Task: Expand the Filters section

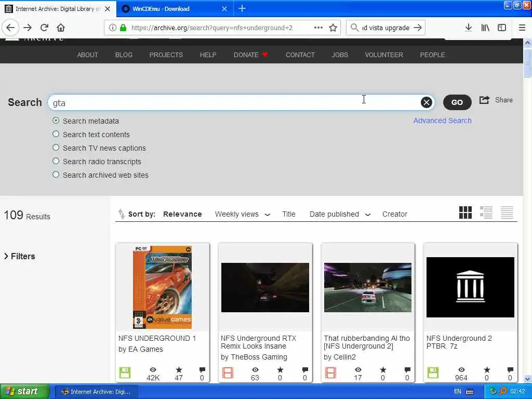Action: click(x=19, y=256)
